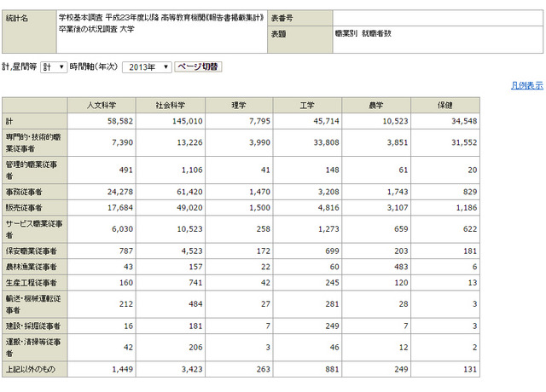Click the value 45,714 in 計 row

click(326, 121)
